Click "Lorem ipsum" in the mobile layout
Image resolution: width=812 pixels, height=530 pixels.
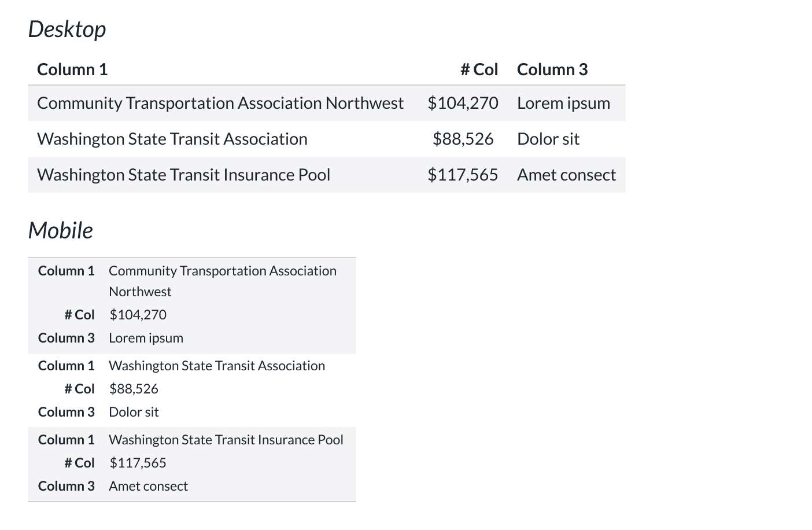[146, 338]
